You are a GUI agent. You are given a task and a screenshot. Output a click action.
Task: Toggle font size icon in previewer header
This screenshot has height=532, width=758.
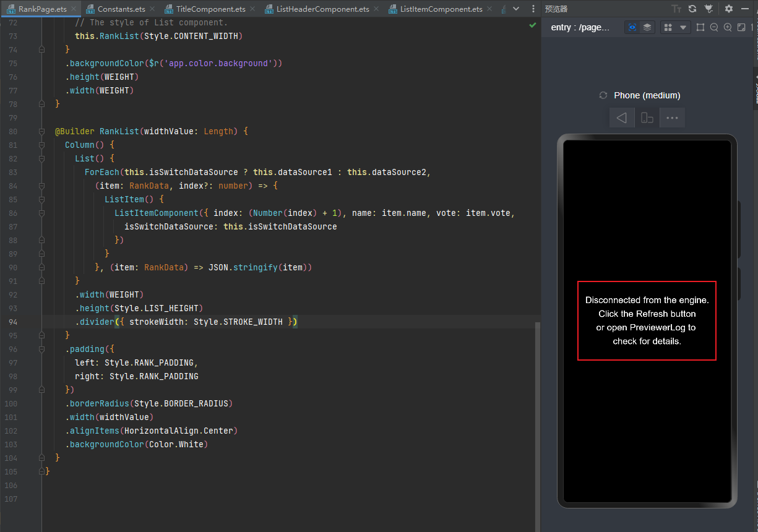pos(676,9)
